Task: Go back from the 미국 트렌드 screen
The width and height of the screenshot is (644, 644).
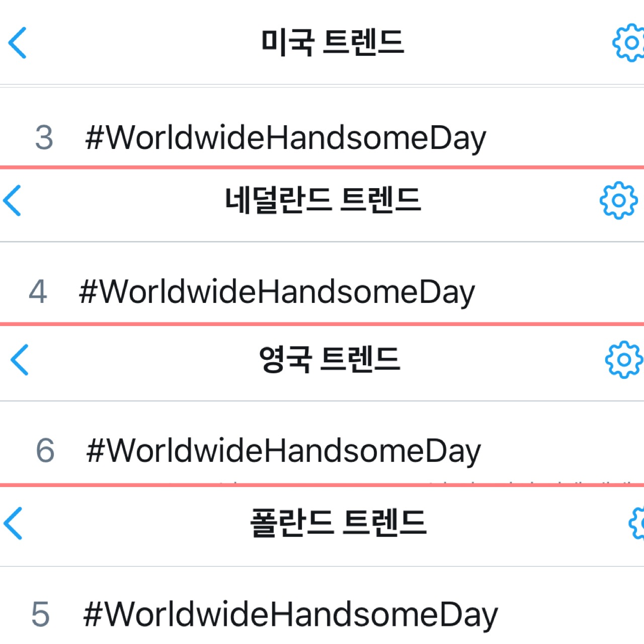Action: pos(18,43)
